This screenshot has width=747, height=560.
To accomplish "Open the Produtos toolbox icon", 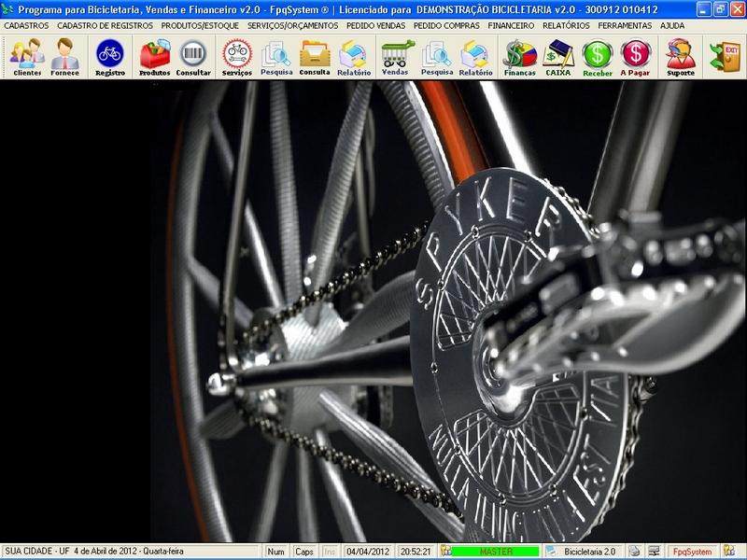I will [154, 57].
